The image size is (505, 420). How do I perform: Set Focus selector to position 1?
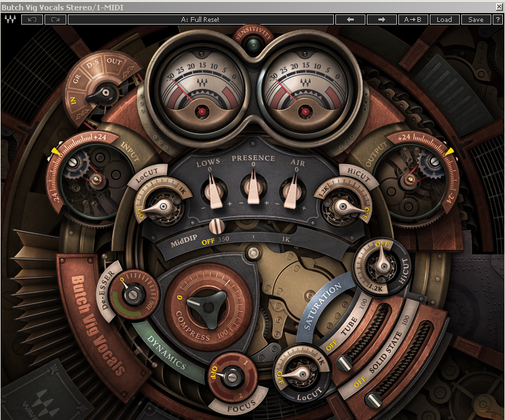[x=246, y=363]
